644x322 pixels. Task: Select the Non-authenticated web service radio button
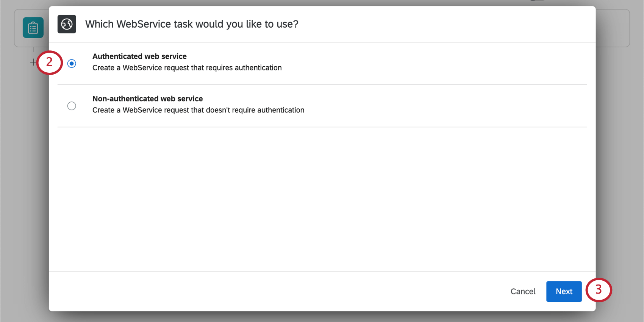[72, 106]
